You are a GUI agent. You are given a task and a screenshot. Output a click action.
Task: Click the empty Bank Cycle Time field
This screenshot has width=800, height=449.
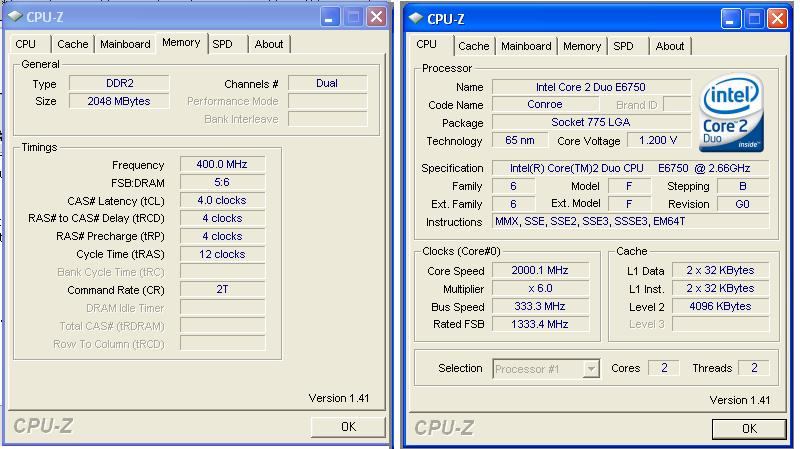(x=222, y=272)
